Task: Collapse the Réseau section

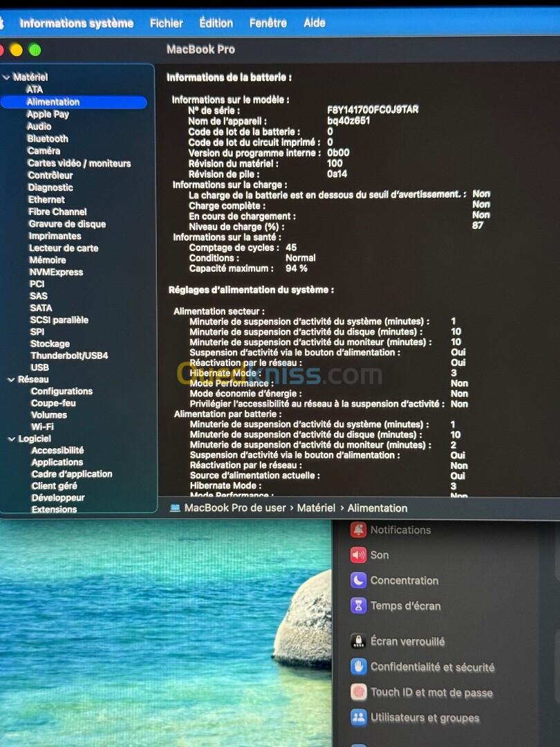Action: tap(11, 380)
